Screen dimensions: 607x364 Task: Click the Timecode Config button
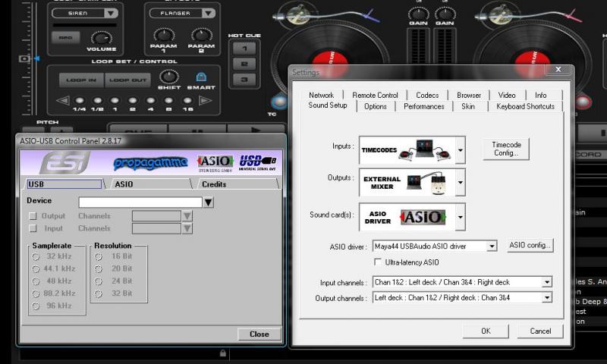point(505,149)
